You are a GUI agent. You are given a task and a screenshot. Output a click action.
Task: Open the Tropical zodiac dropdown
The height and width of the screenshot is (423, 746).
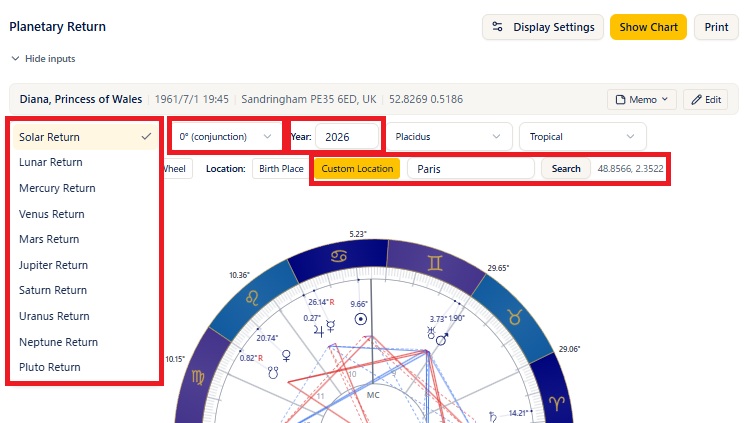[582, 137]
